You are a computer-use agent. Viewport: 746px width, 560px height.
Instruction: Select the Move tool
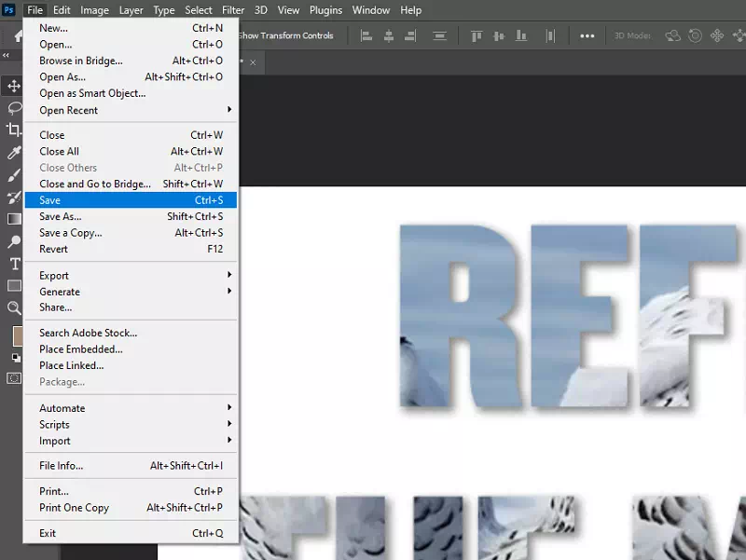coord(14,86)
